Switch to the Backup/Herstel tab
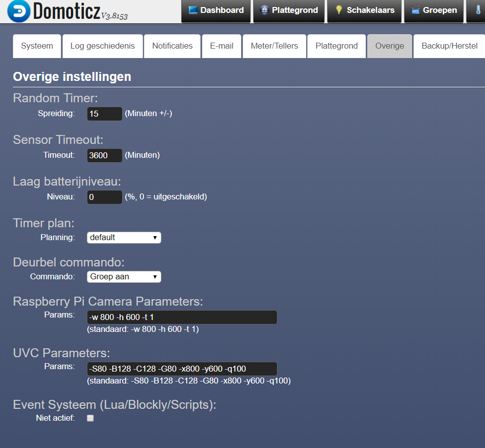This screenshot has width=485, height=448. tap(449, 46)
